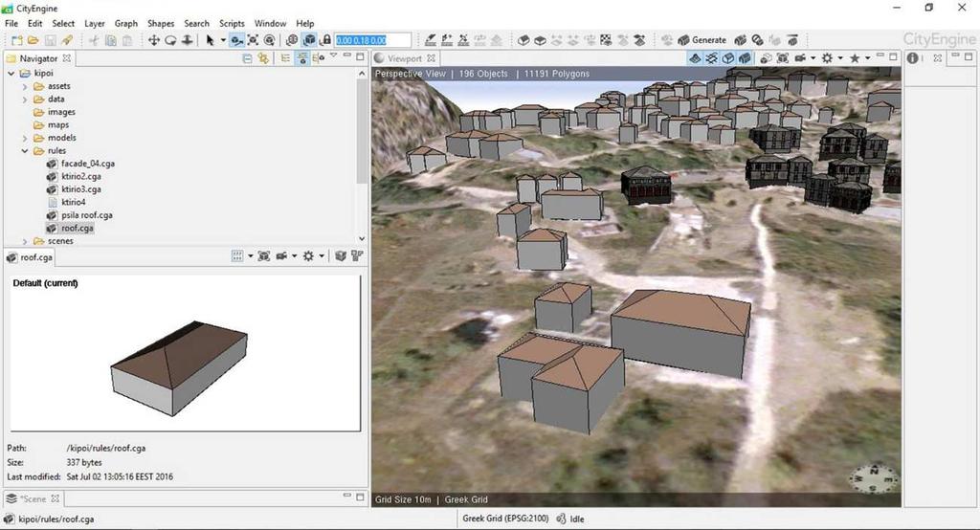Click Link with Editor icon in Navigator
The image size is (980, 530).
(263, 58)
